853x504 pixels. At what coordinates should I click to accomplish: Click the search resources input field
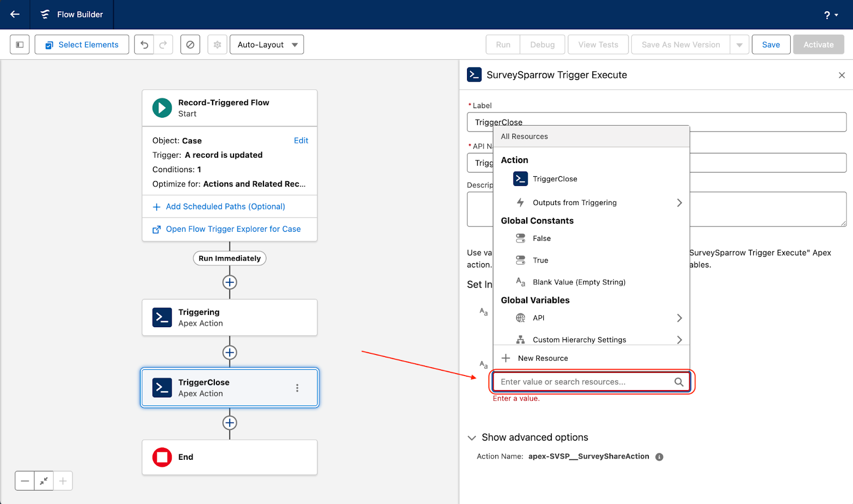tap(584, 381)
